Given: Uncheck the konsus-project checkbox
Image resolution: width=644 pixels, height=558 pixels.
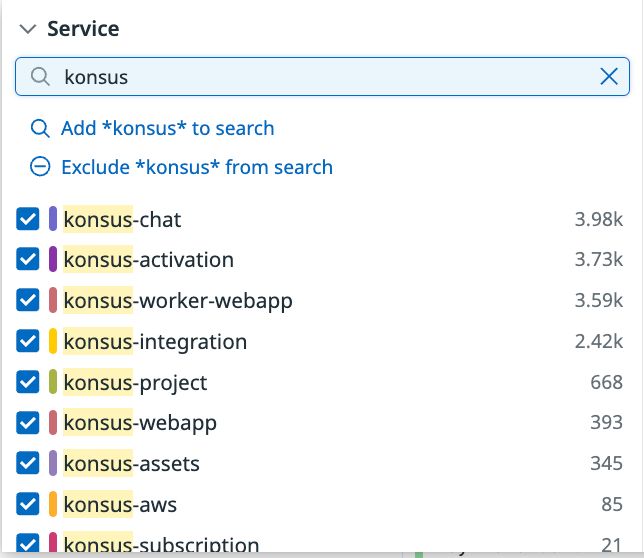Looking at the screenshot, I should (28, 382).
